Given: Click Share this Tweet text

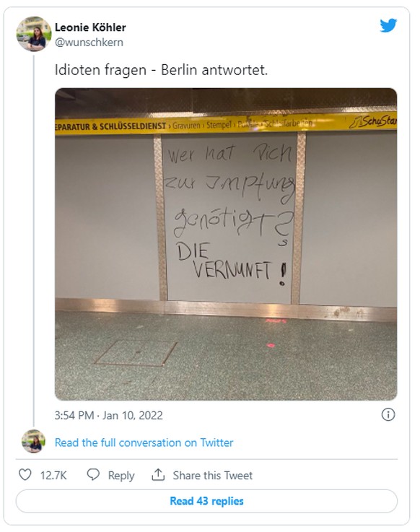Looking at the screenshot, I should [x=213, y=476].
